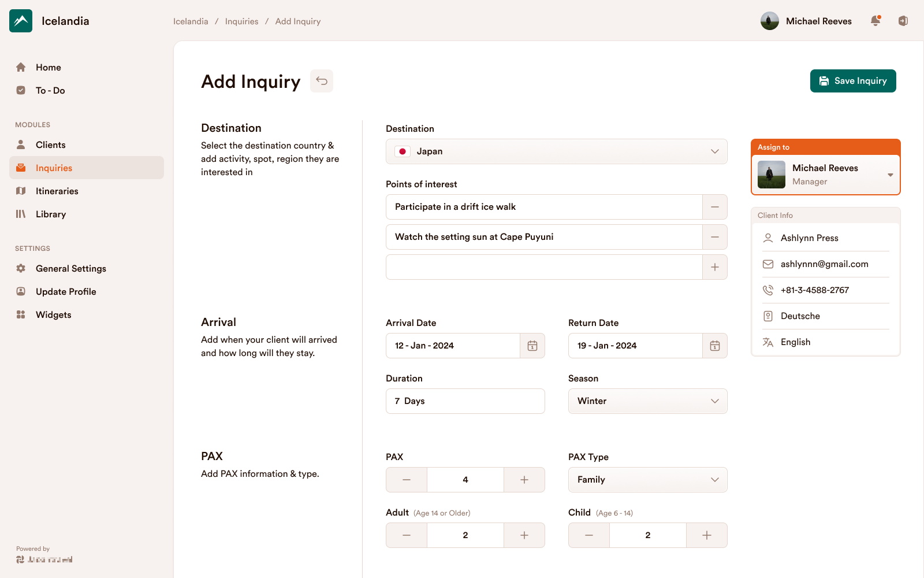Decrease the PAX count
The image size is (924, 578).
pyautogui.click(x=407, y=480)
